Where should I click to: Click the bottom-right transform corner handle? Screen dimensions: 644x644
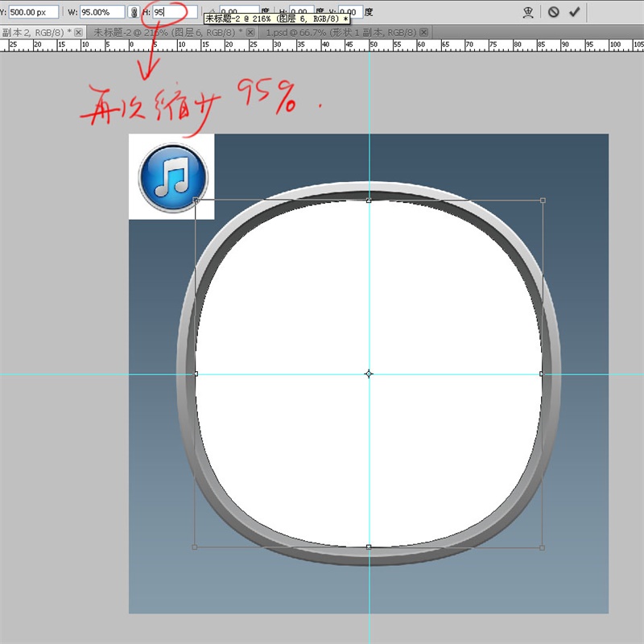pyautogui.click(x=543, y=547)
